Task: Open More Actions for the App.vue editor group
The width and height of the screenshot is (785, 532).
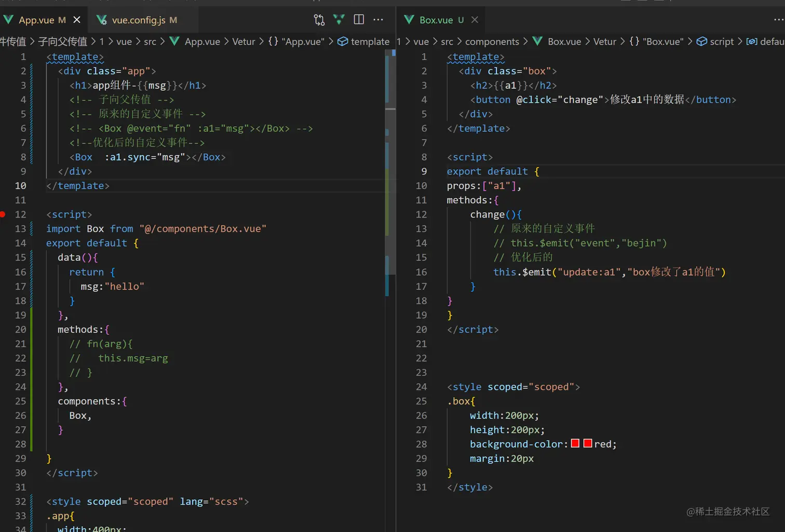Action: 378,20
